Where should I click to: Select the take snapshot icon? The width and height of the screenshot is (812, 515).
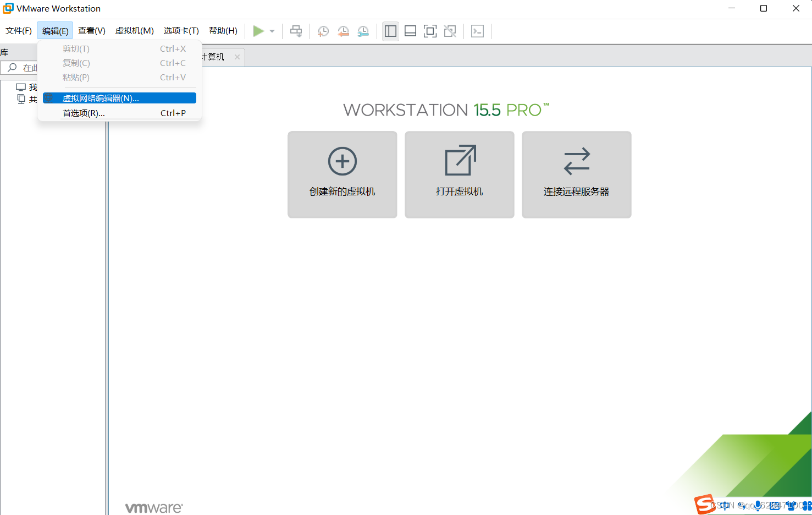coord(323,31)
